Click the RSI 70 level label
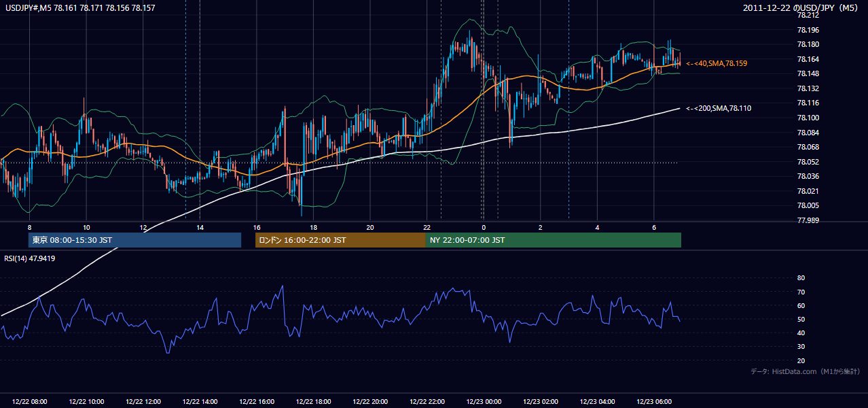This screenshot has height=408, width=868. [x=801, y=292]
